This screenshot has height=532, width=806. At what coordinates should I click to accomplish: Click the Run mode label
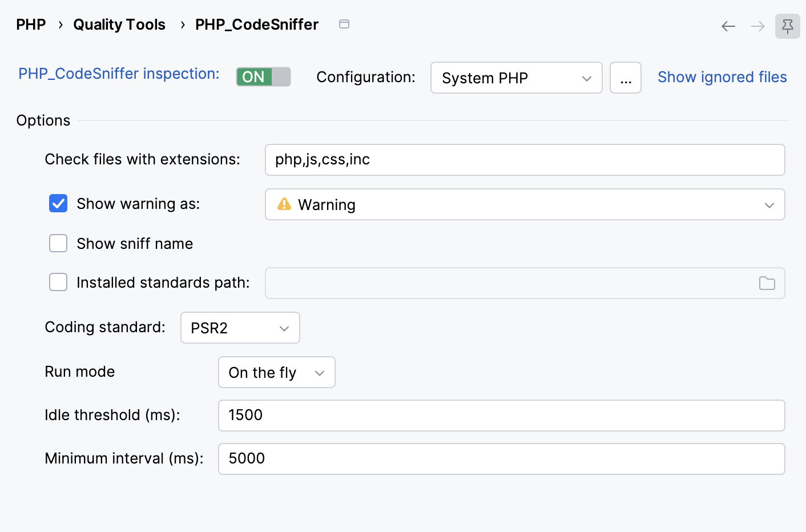pyautogui.click(x=80, y=372)
